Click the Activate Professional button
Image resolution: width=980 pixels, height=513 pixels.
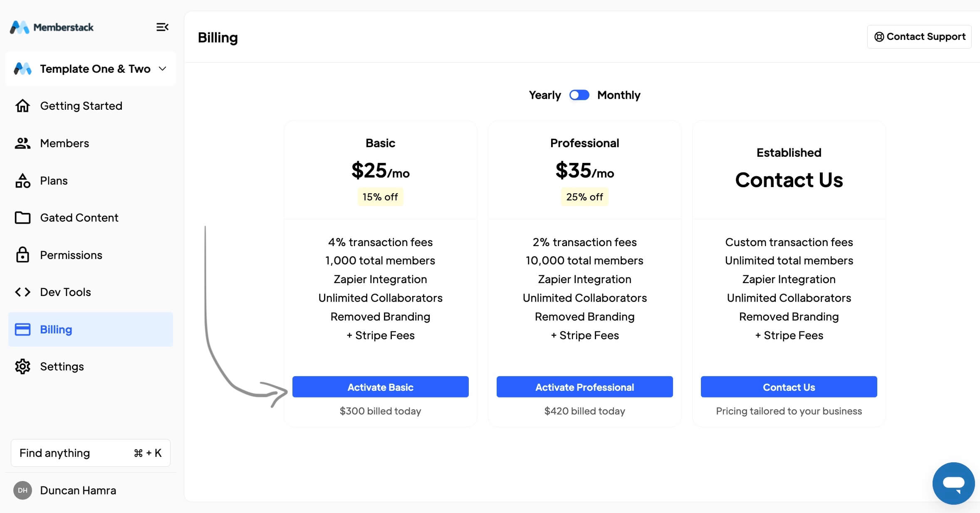tap(584, 387)
